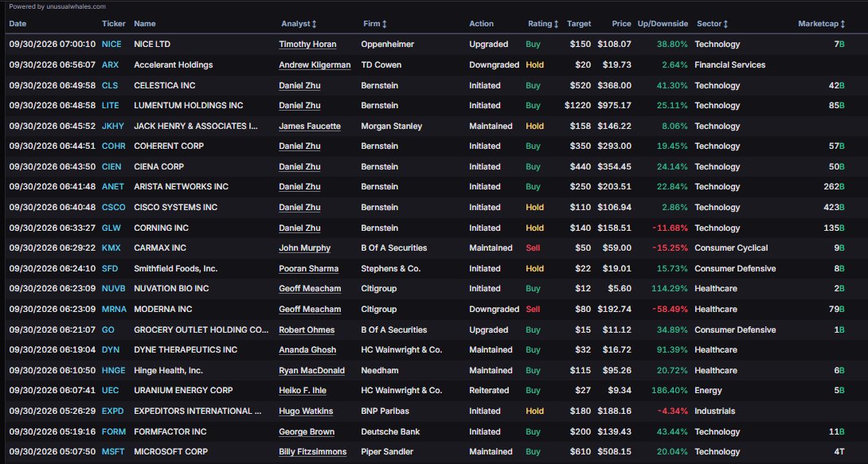Open Pooran Sharma analyst page
The image size is (868, 464).
coord(308,268)
